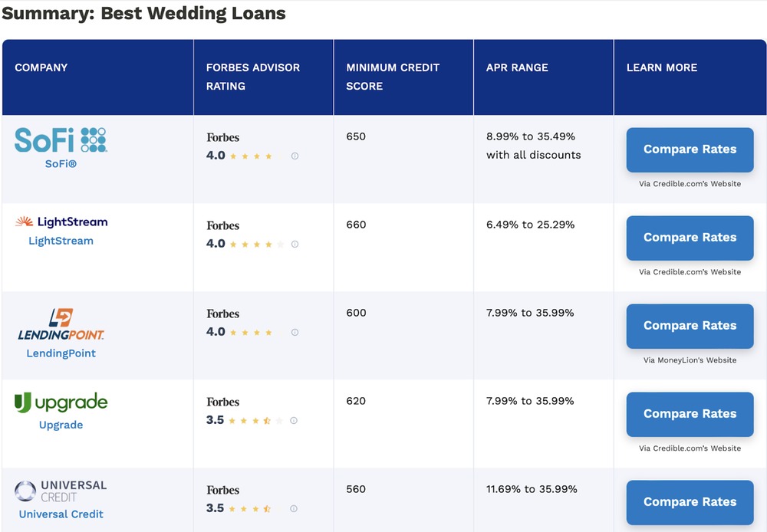Click the Summary: Best Wedding Loans heading
Screen dimensions: 767x532
144,13
